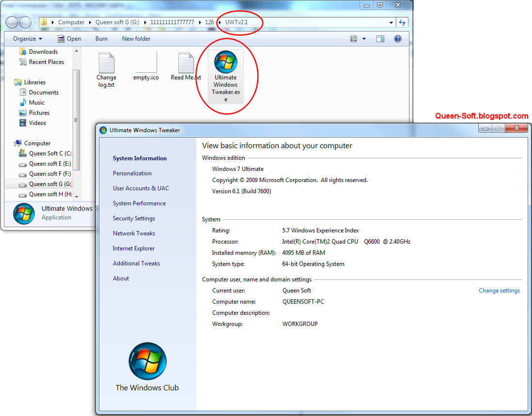Click the change view icon in Explorer
Viewport: 532px width, 416px height.
pos(354,39)
